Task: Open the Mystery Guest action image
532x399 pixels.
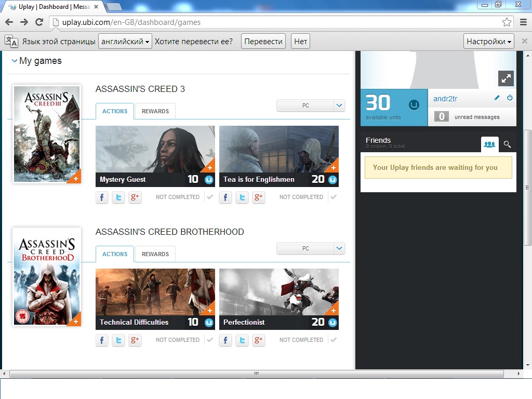Action: click(155, 149)
